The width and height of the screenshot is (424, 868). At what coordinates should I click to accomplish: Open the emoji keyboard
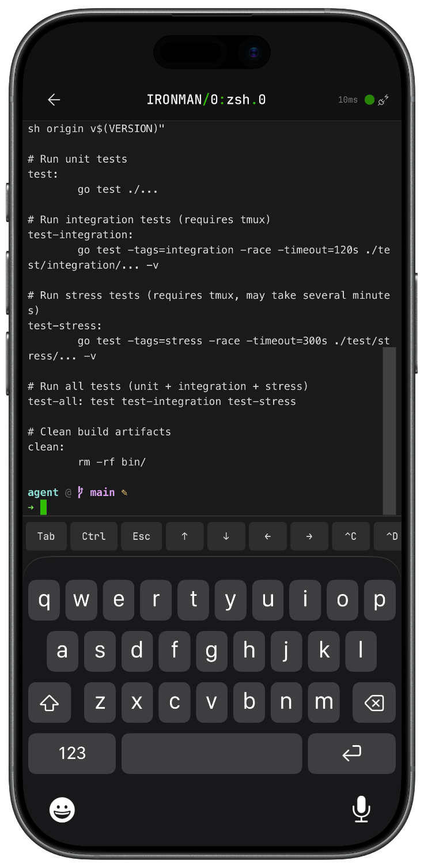coord(62,809)
